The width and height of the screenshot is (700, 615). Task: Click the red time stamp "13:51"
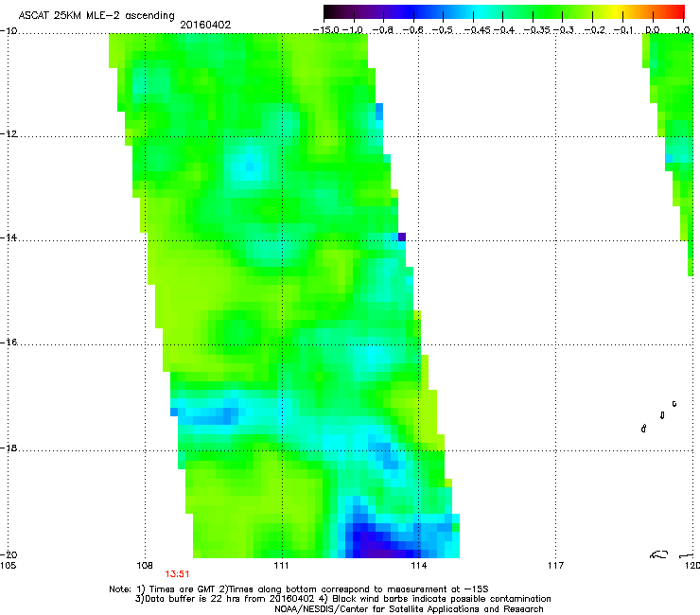coord(177,574)
